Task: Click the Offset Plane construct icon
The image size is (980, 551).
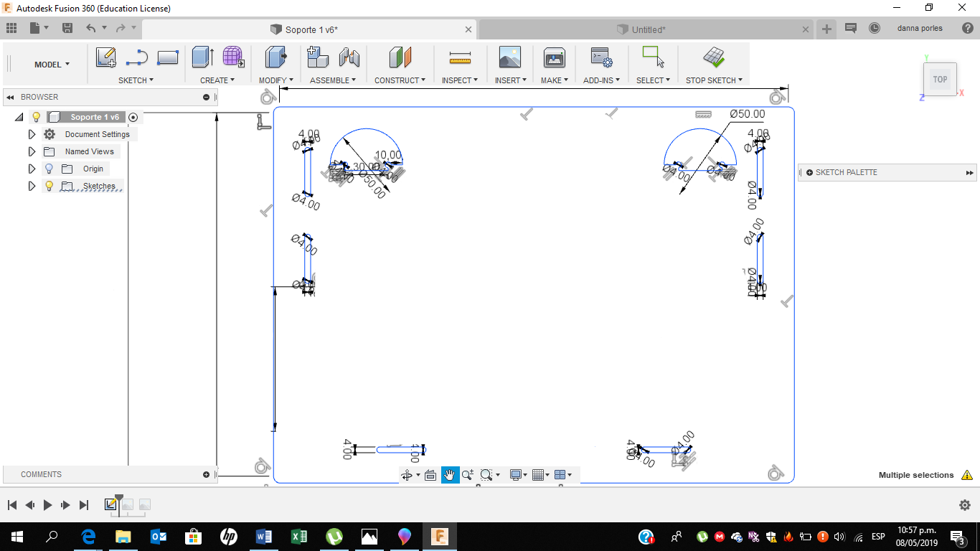Action: tap(400, 57)
